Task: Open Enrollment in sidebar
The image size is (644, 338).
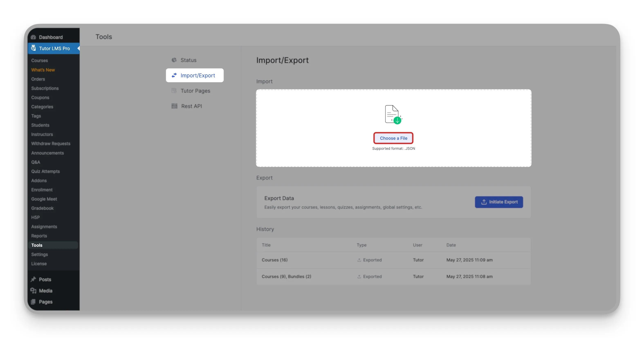Action: tap(42, 190)
